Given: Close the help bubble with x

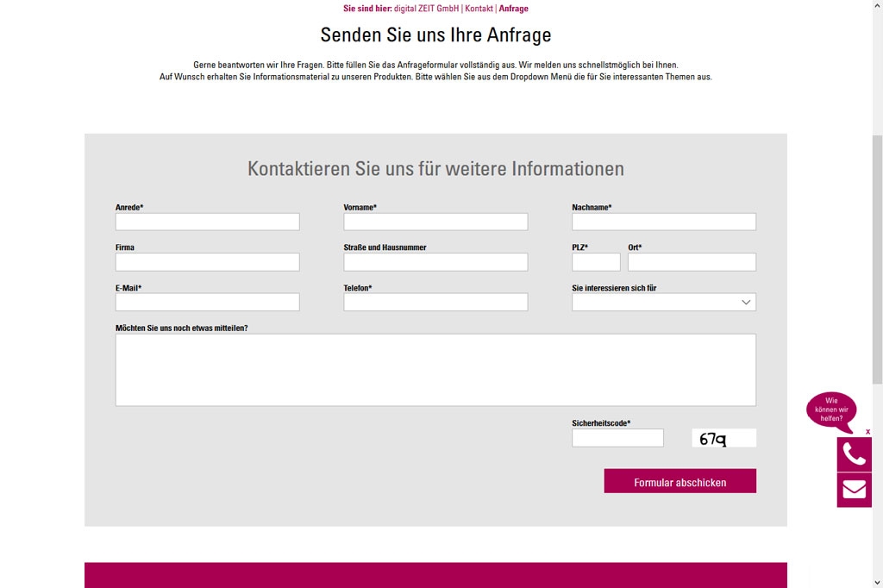Looking at the screenshot, I should click(867, 431).
